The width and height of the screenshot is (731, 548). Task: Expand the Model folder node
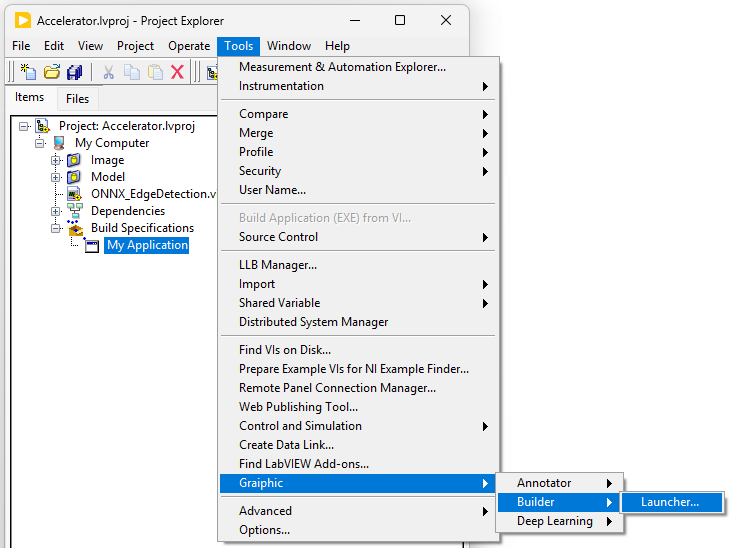coord(57,177)
